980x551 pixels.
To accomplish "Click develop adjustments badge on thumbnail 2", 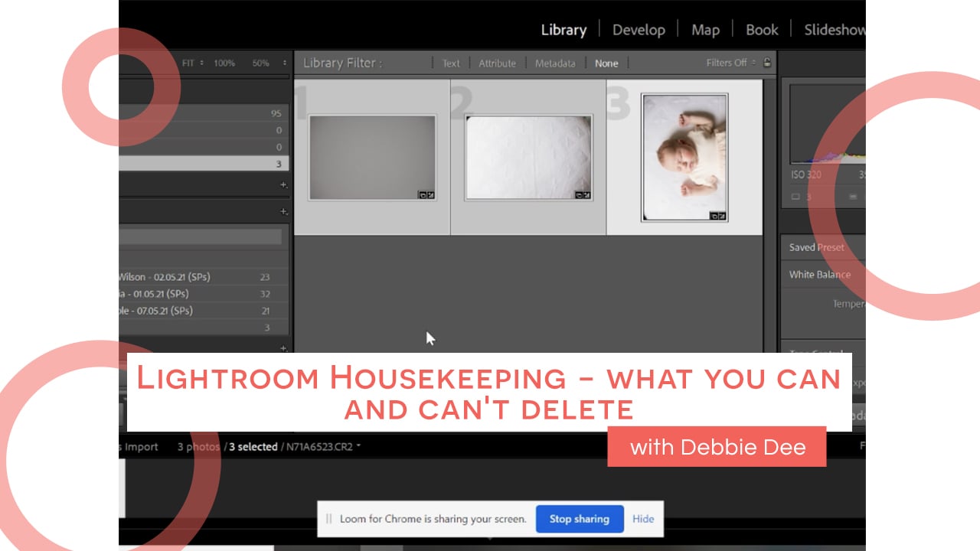I will pos(587,195).
